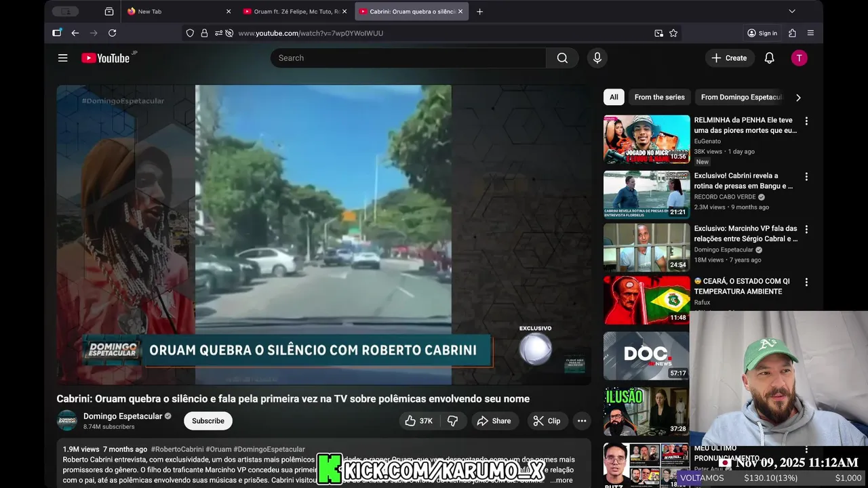
Task: Open the recent browsing tab manager icon
Action: pos(109,12)
